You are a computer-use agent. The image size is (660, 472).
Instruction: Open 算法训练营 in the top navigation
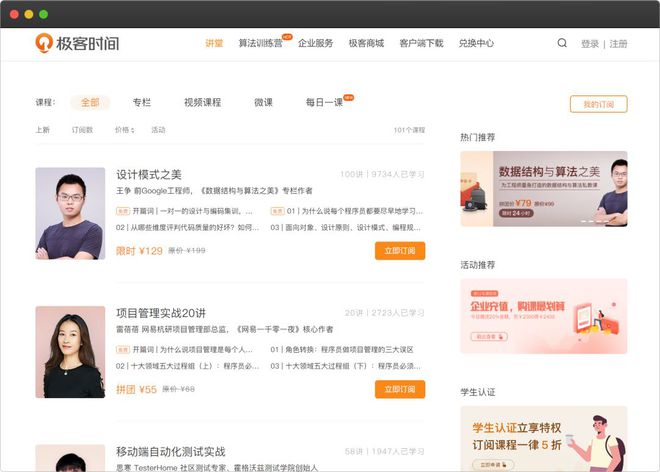pyautogui.click(x=261, y=43)
